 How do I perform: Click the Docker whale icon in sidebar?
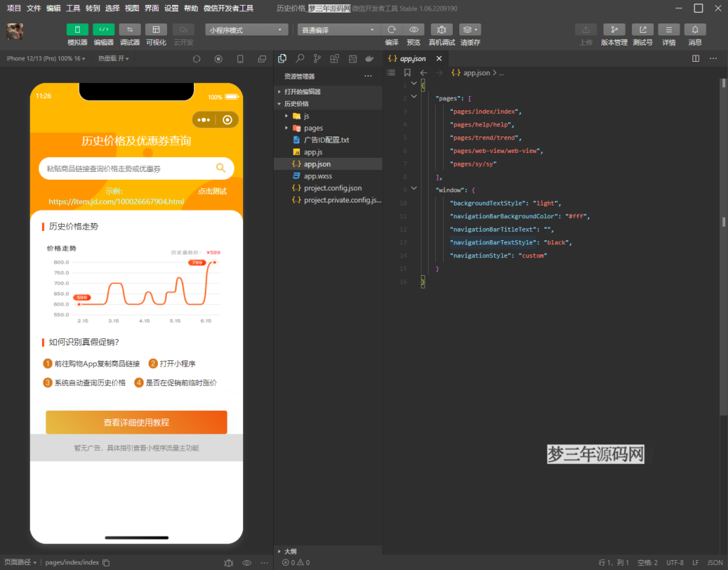click(369, 59)
